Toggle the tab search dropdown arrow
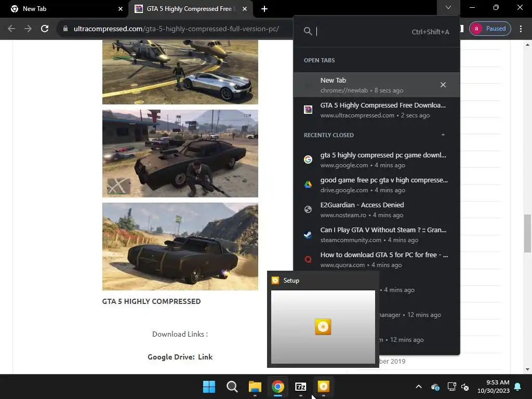 (x=448, y=7)
